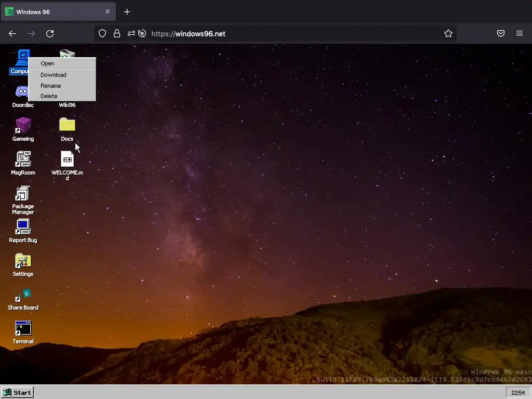
Task: Choose Download in the context menu
Action: (x=62, y=75)
